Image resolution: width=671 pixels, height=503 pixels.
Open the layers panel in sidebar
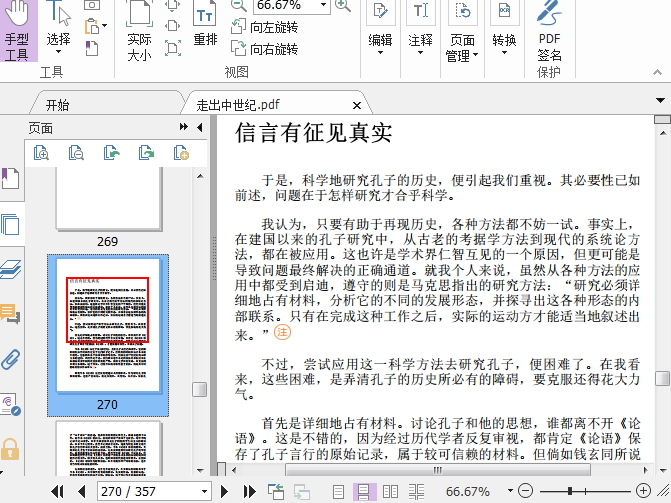(10, 268)
